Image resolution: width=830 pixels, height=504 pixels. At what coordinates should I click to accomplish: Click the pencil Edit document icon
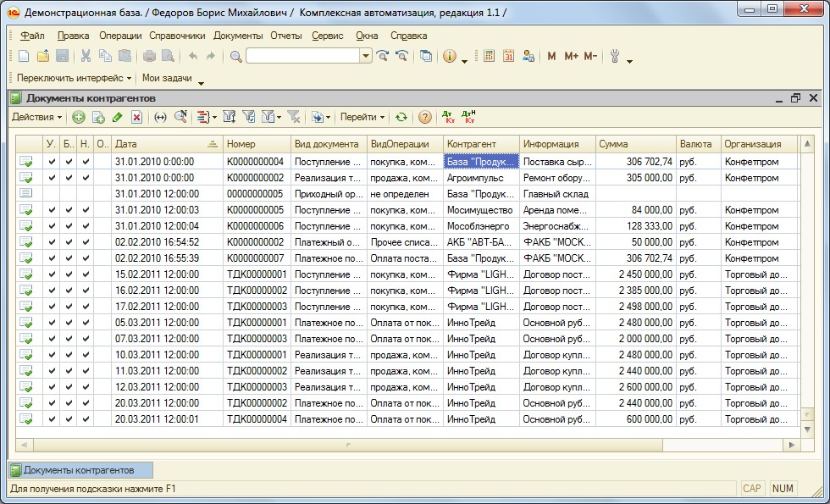tap(117, 117)
